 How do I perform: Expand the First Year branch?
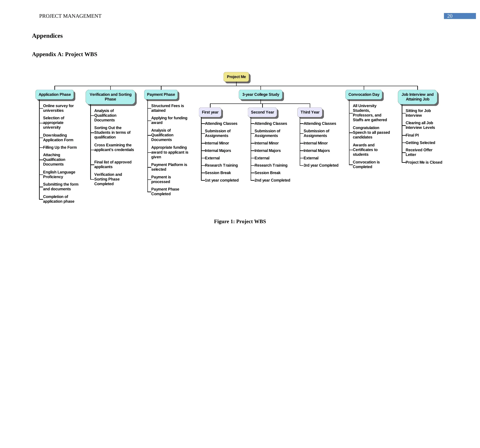[211, 112]
